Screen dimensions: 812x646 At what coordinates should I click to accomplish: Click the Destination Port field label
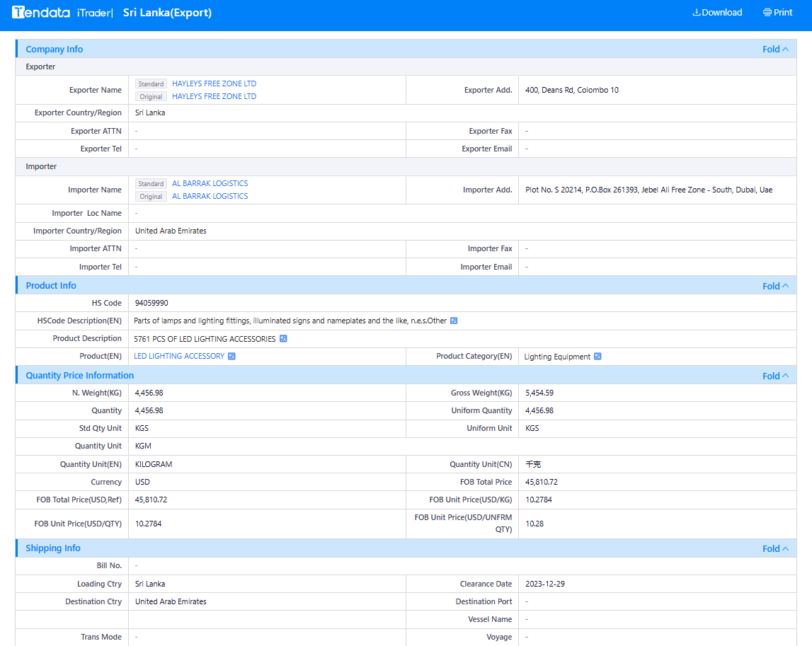[484, 601]
